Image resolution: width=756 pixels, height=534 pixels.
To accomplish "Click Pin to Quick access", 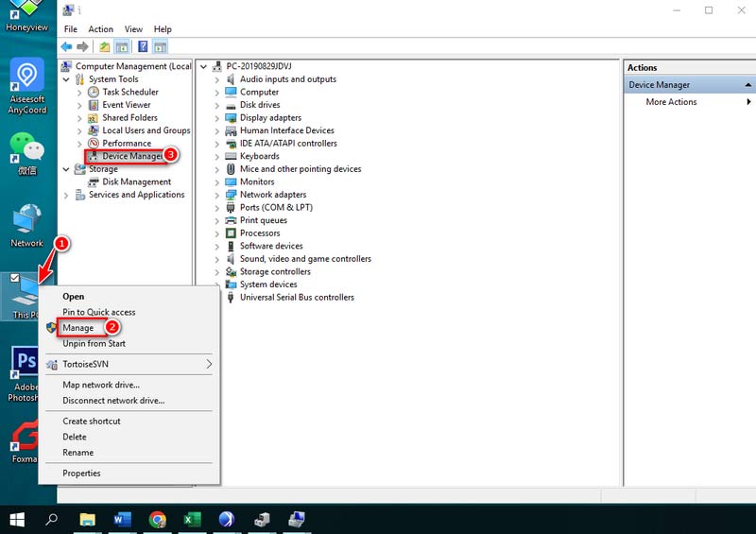I will [99, 312].
